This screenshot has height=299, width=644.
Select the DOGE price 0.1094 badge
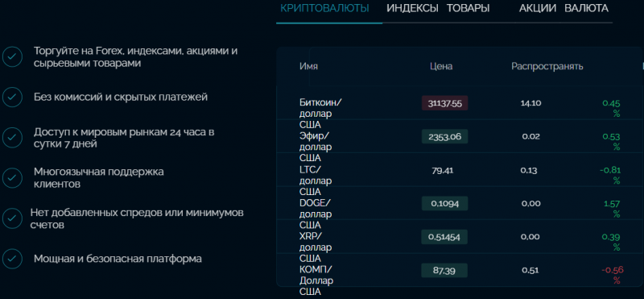click(x=445, y=203)
